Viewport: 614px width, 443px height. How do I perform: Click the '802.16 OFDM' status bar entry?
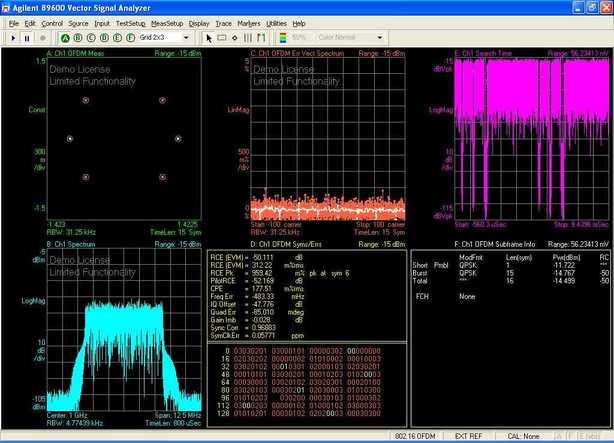(x=415, y=436)
